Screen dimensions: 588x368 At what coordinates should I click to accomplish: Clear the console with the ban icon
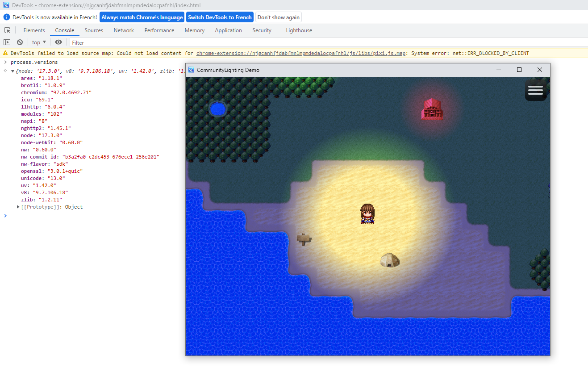click(20, 42)
